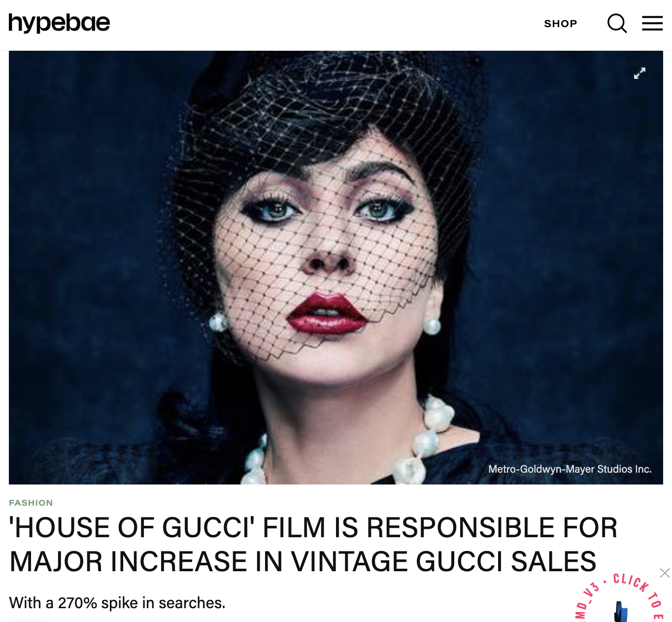Go to Hypebae homepage via logo
The width and height of the screenshot is (672, 622).
(x=59, y=23)
